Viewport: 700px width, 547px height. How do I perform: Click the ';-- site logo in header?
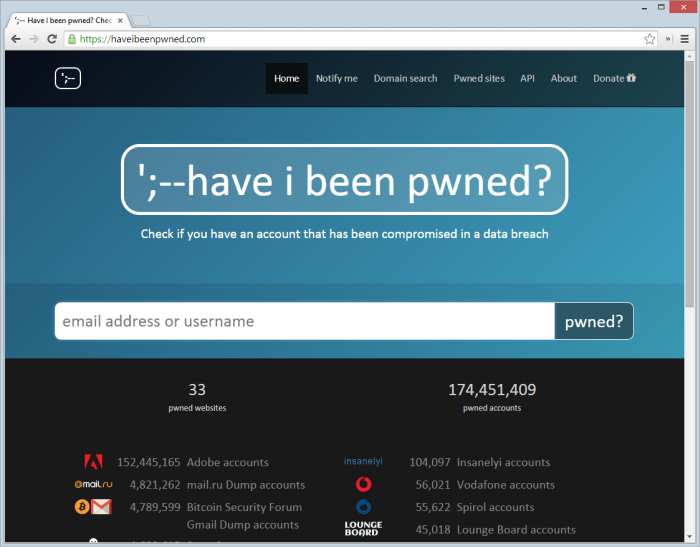tap(68, 78)
